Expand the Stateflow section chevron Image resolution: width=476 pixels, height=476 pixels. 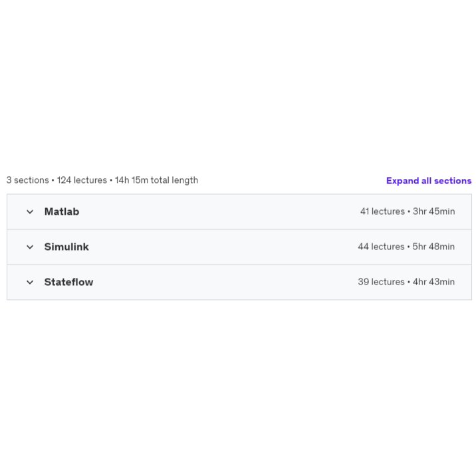click(x=30, y=283)
